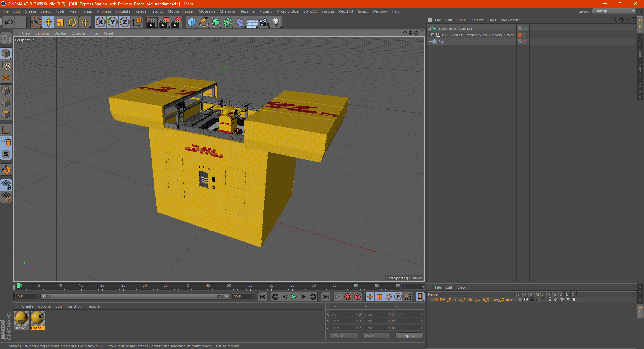The image size is (644, 349).
Task: Click the Render View clapperboard icon
Action: click(152, 22)
